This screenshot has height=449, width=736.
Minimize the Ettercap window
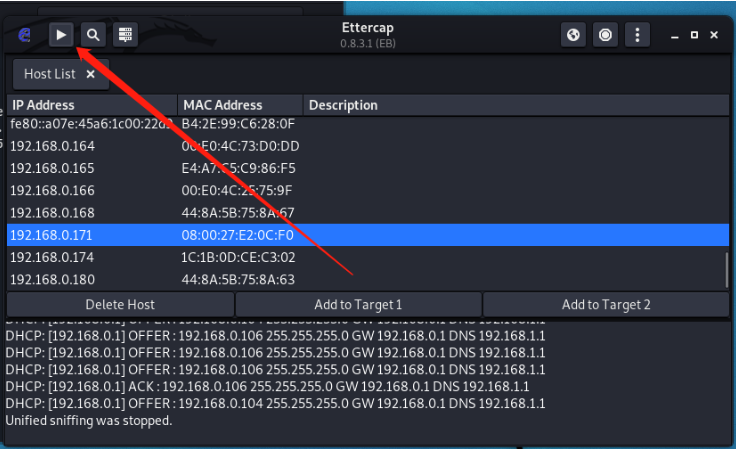coord(675,35)
